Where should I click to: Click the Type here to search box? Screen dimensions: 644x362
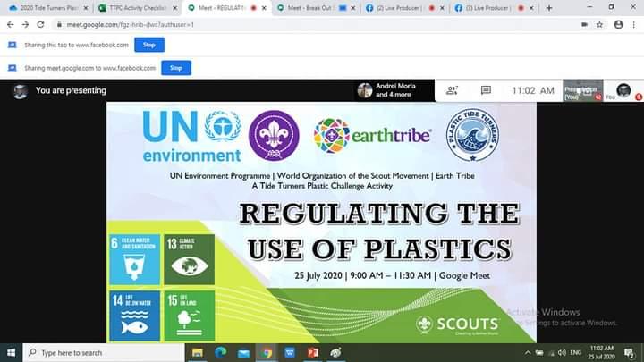pos(104,352)
